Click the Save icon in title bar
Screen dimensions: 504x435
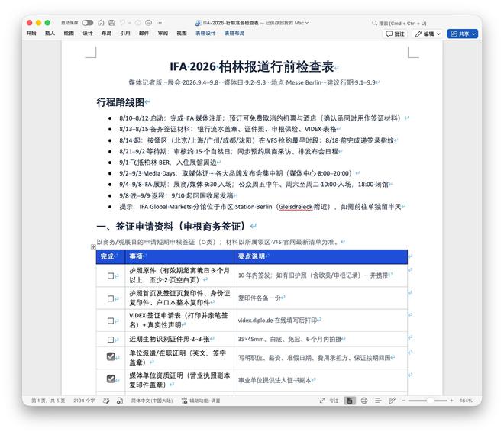click(111, 23)
